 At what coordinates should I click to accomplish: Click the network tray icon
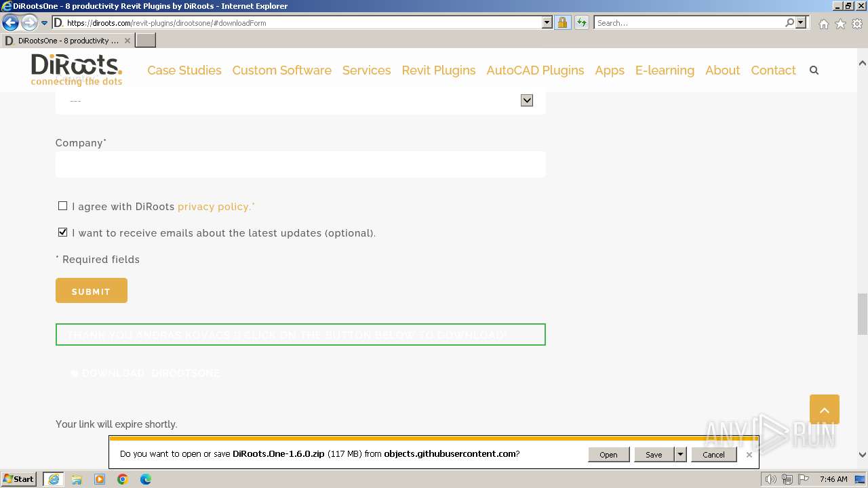(787, 479)
